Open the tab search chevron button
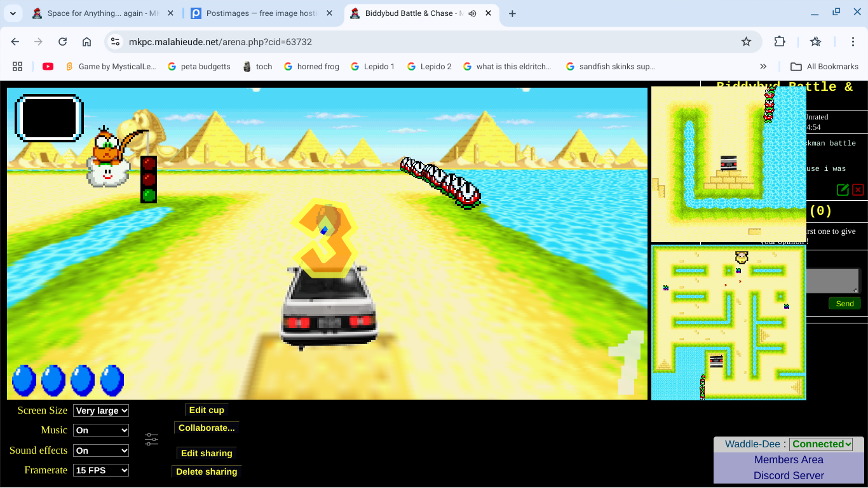Image resolution: width=868 pixels, height=488 pixels. [x=13, y=13]
